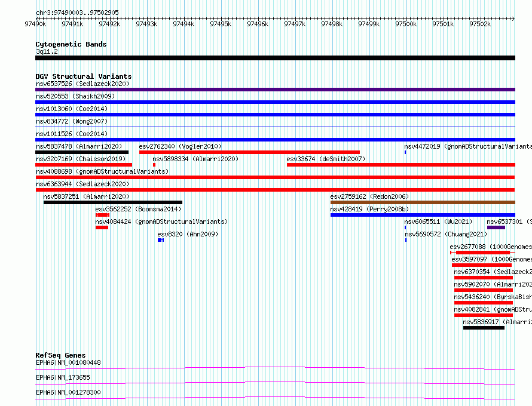
Task: Click the small nsv5898334 red marker
Action: (154, 165)
